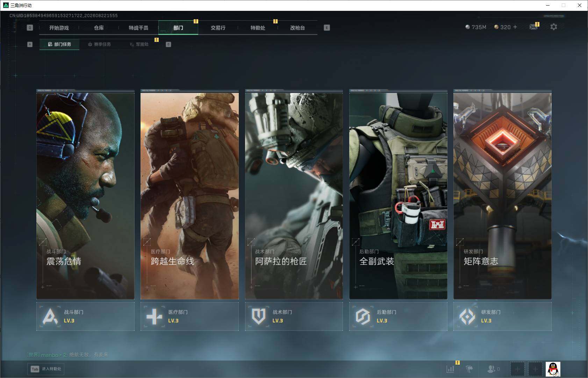The width and height of the screenshot is (588, 378).
Task: Click the expand mark on the 矩阵意志 card
Action: pyautogui.click(x=460, y=241)
